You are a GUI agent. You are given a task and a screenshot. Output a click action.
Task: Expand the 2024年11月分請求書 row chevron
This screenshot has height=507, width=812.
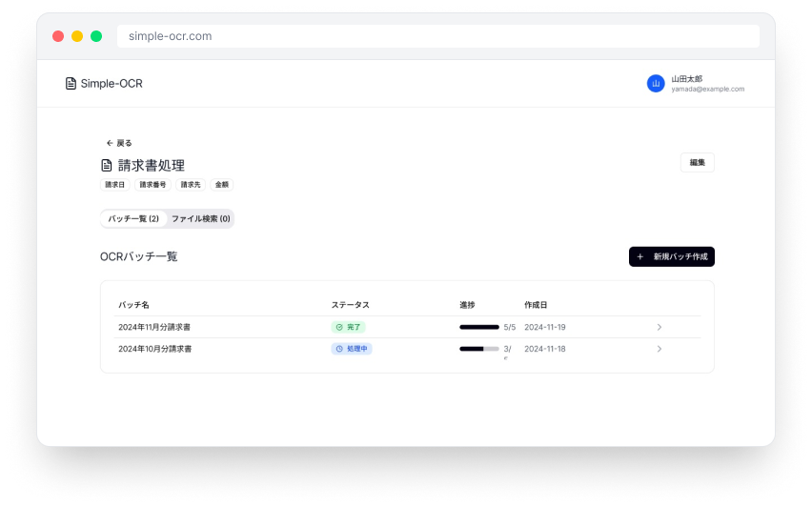(x=660, y=327)
